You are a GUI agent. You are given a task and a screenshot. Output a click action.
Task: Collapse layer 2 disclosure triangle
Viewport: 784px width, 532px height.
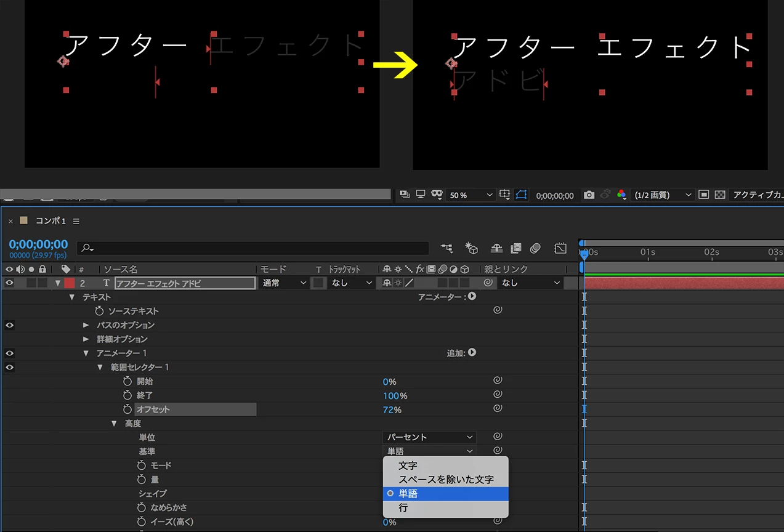(x=58, y=283)
